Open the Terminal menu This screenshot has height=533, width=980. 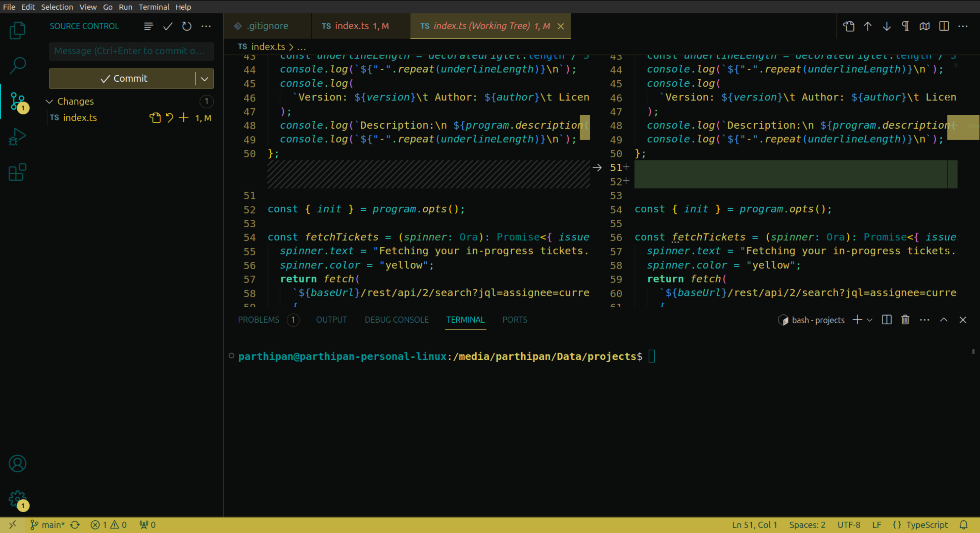click(154, 7)
